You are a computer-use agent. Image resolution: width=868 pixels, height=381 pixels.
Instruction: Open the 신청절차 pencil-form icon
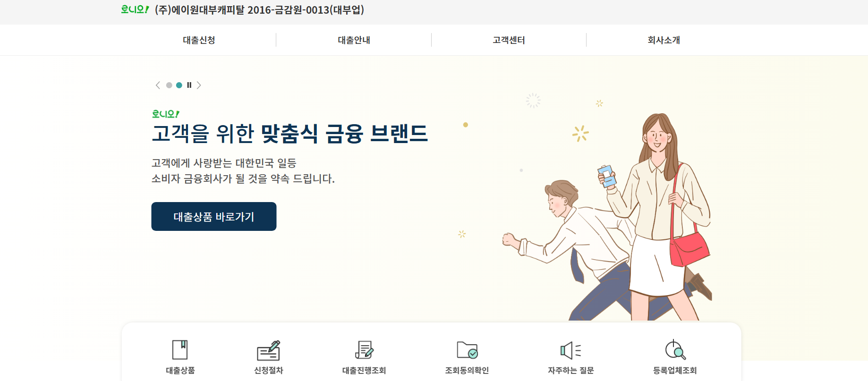[268, 350]
